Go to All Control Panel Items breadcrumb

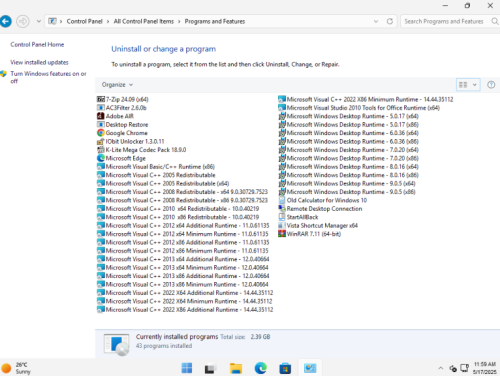[x=144, y=21]
